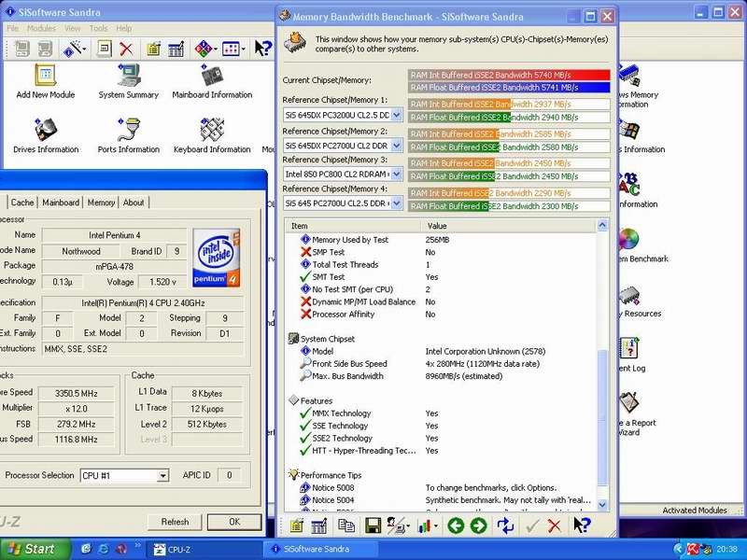Open the View menu in Sandra
Viewport: 747px width, 560px height.
click(73, 29)
